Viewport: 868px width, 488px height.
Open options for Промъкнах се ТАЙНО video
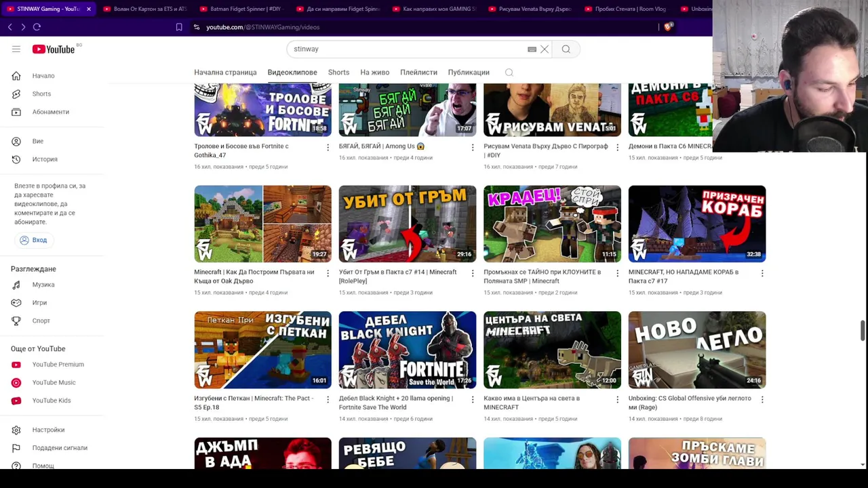click(x=617, y=273)
